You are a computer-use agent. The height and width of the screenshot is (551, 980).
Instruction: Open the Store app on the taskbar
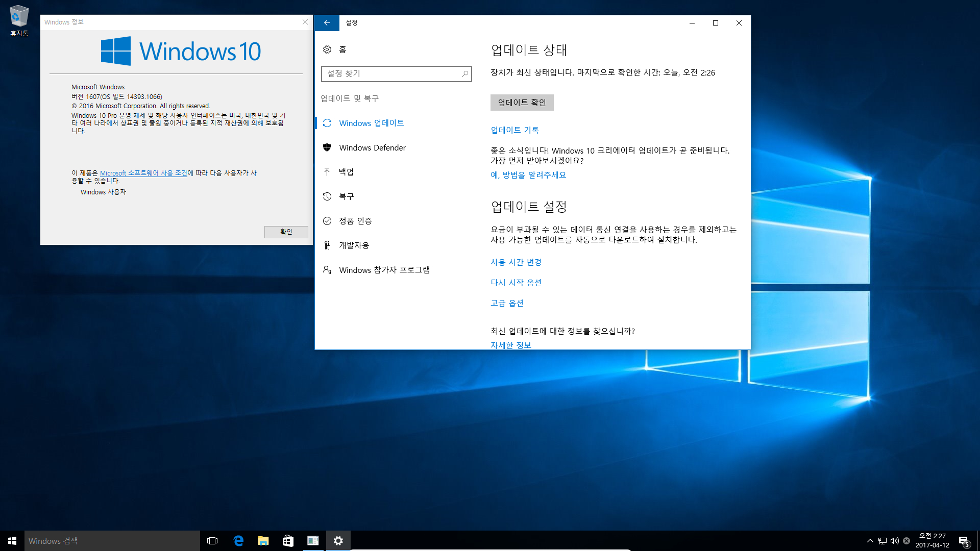pyautogui.click(x=288, y=541)
